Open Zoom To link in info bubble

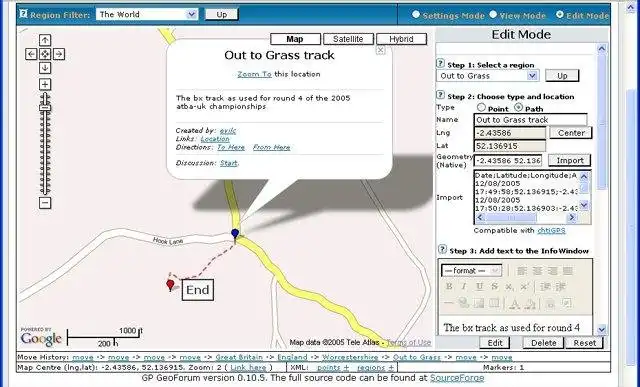point(254,74)
